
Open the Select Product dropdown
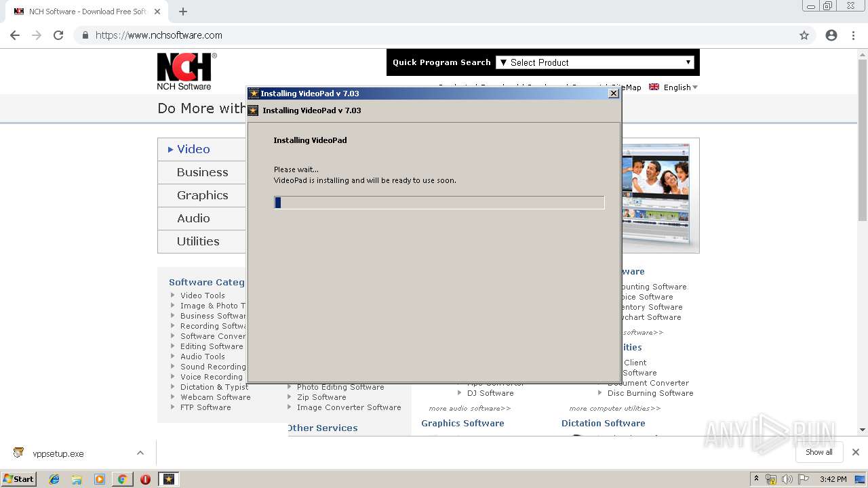tap(596, 62)
